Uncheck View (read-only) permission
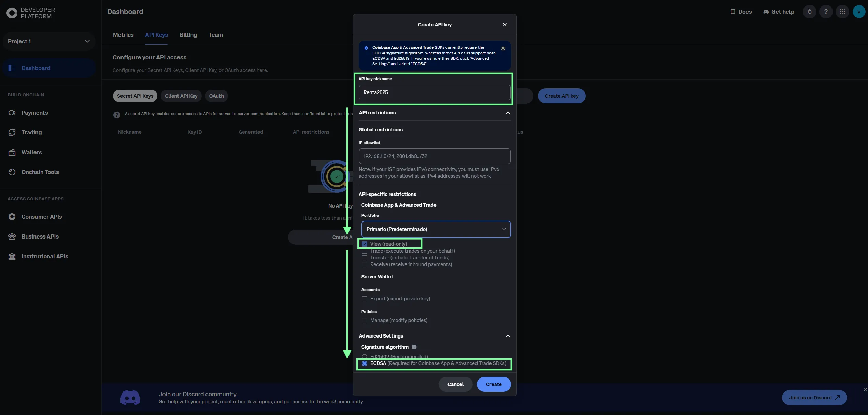This screenshot has width=868, height=415. click(x=365, y=244)
